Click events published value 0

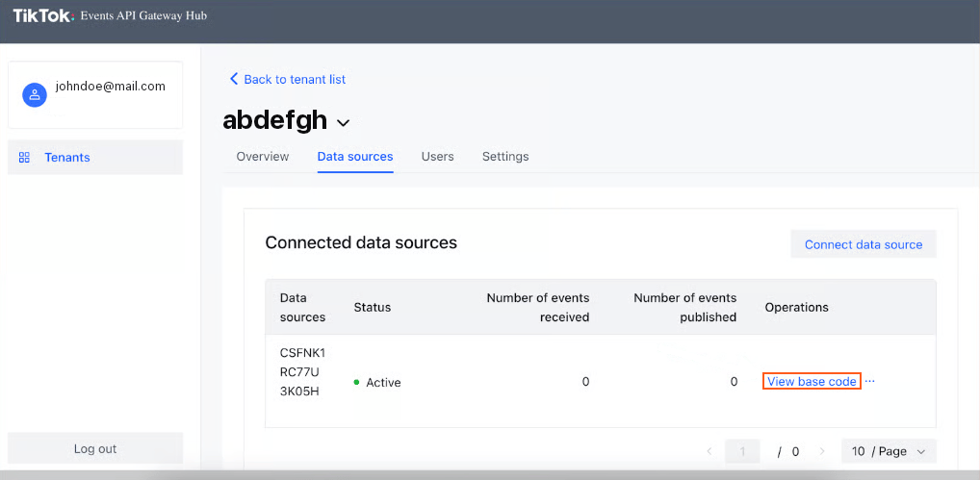(x=734, y=381)
